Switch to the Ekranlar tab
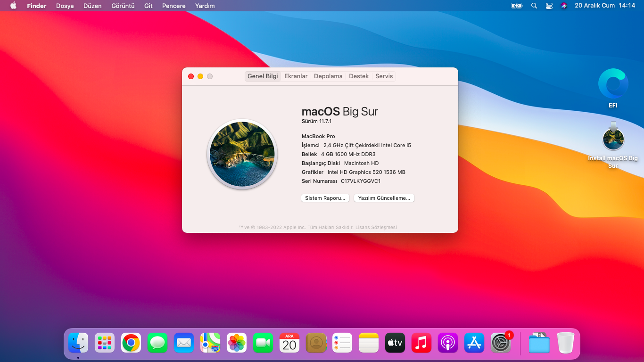The height and width of the screenshot is (362, 644). point(296,76)
